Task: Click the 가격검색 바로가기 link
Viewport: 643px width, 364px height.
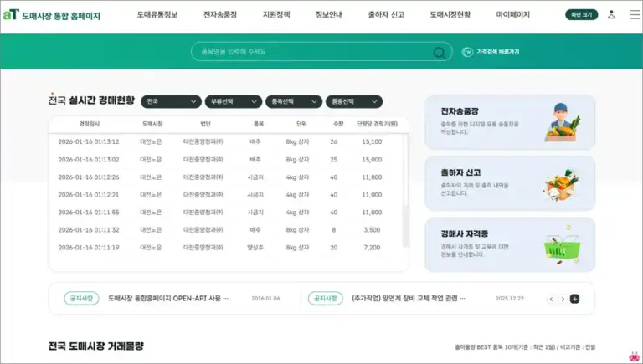Action: (x=498, y=52)
